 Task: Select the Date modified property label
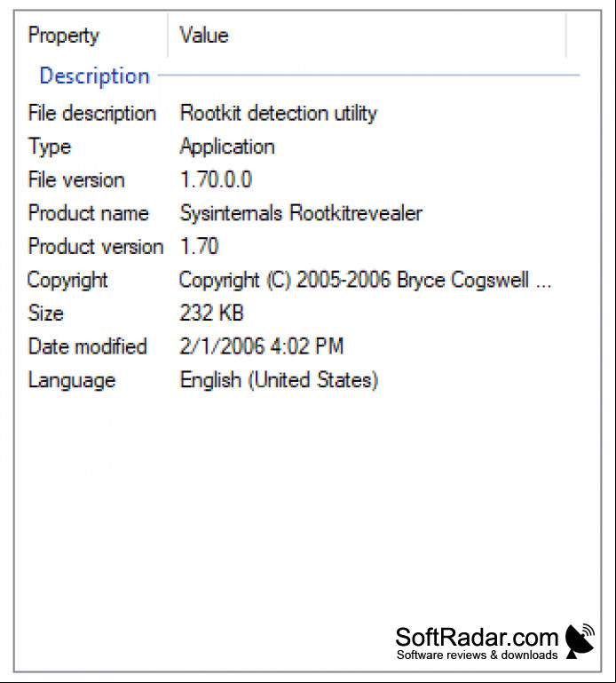[88, 346]
